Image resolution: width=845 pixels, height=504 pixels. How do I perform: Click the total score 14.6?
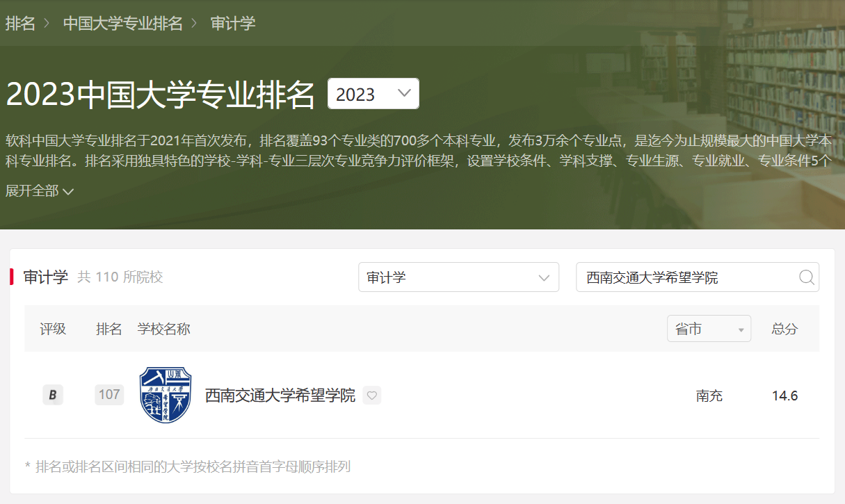[x=784, y=396]
